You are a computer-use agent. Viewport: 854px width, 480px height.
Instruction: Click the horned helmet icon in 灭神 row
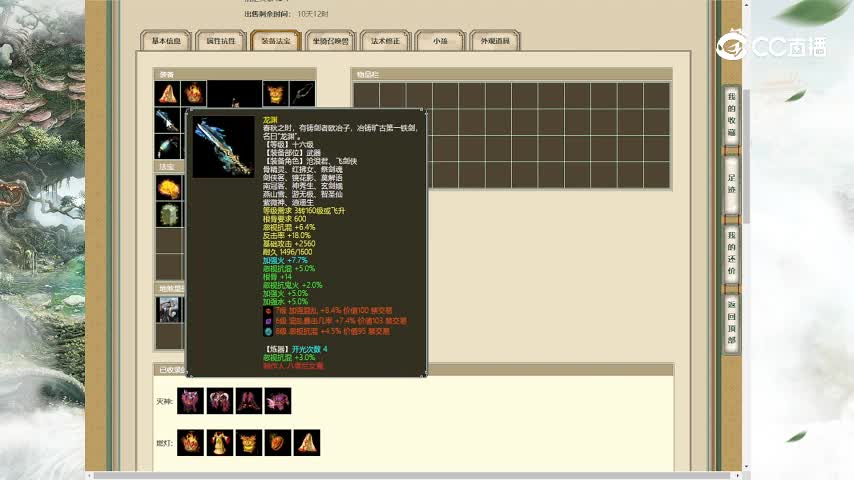pyautogui.click(x=220, y=401)
